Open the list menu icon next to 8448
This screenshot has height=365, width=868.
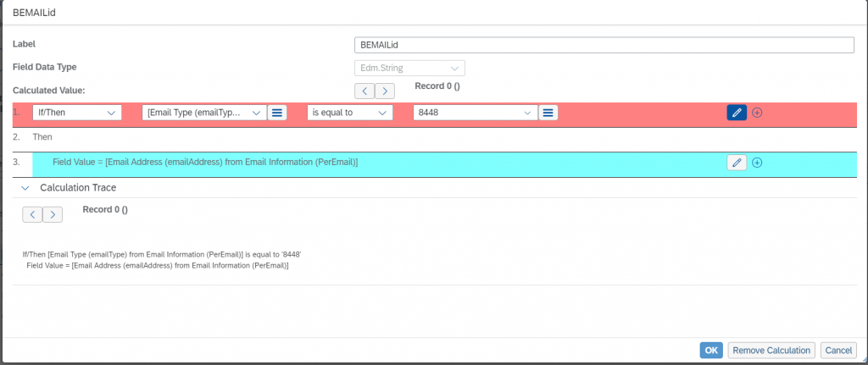(548, 113)
